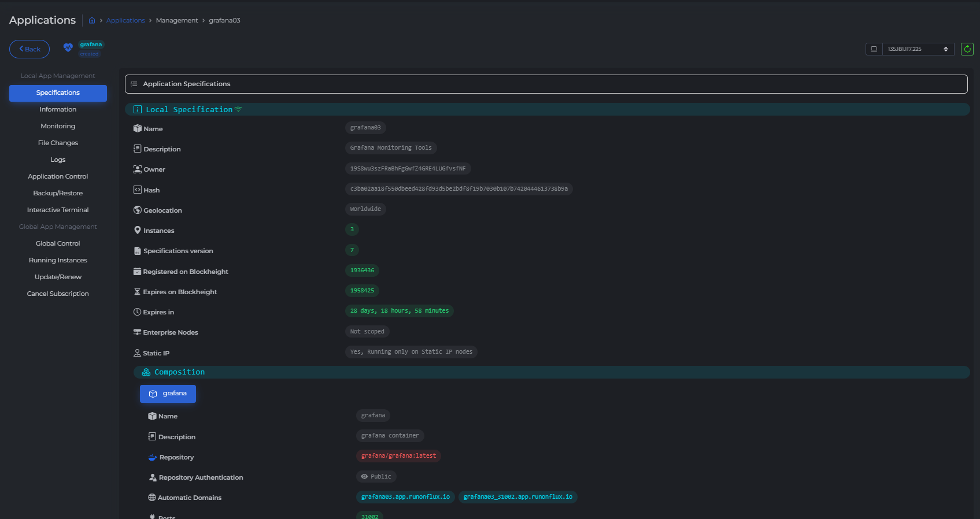Select the grafana component tab
The width and height of the screenshot is (980, 519).
(x=168, y=394)
